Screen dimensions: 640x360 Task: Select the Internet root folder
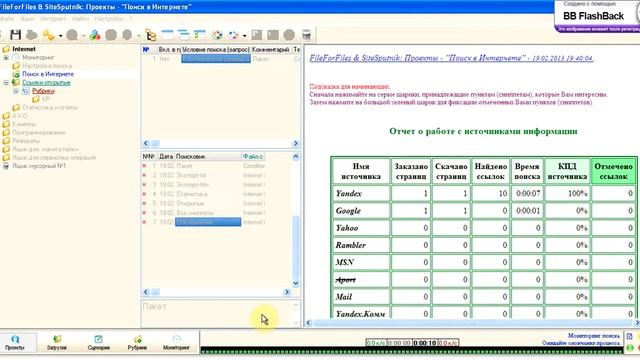(24, 49)
